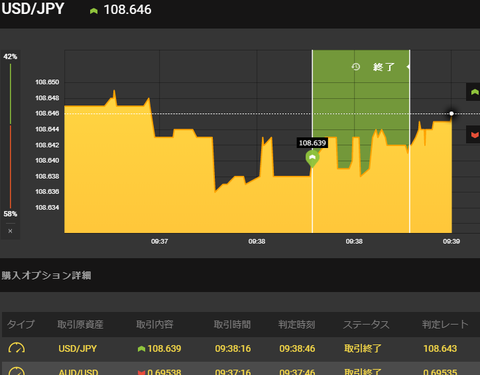Close the sentiment gauge with X
The height and width of the screenshot is (375, 480).
tap(10, 231)
